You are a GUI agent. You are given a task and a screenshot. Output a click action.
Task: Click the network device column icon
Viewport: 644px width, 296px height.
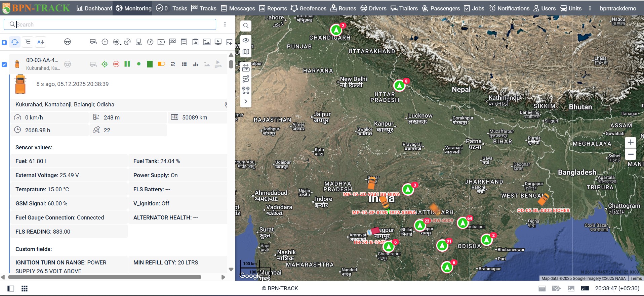tap(138, 42)
